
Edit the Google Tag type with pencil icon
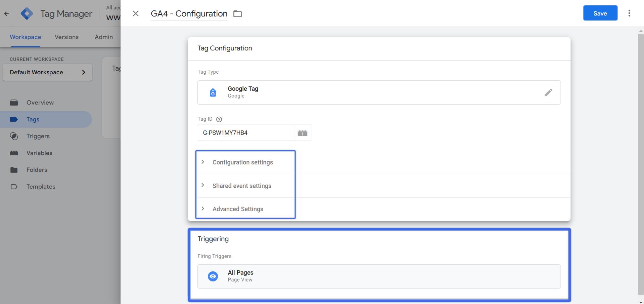point(548,92)
